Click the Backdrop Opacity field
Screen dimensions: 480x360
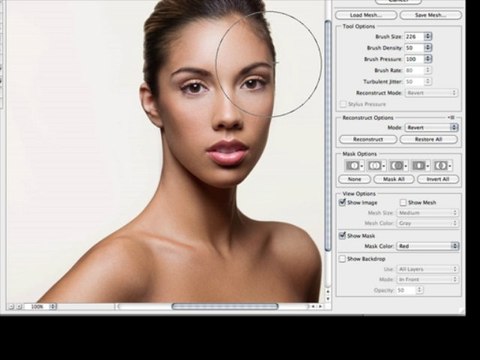coord(406,290)
